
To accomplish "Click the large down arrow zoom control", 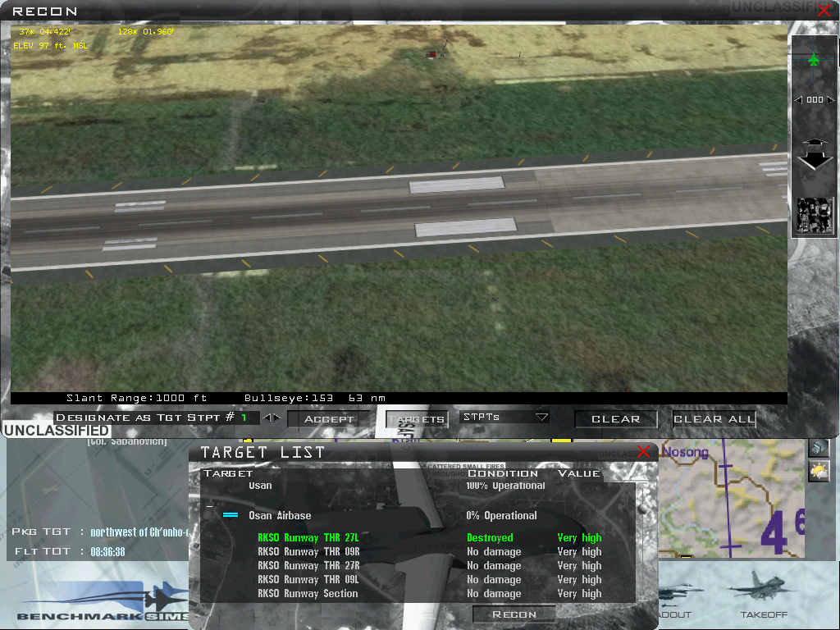I will pyautogui.click(x=815, y=159).
